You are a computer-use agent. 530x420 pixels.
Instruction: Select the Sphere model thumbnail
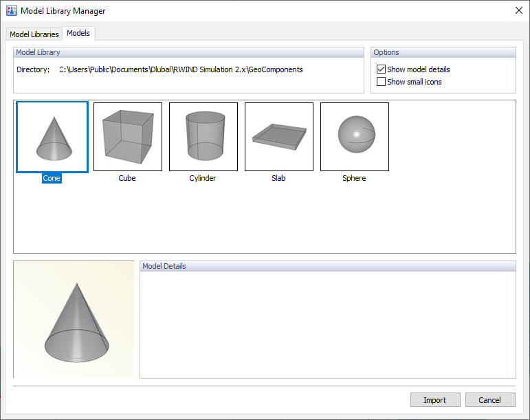[x=355, y=137]
